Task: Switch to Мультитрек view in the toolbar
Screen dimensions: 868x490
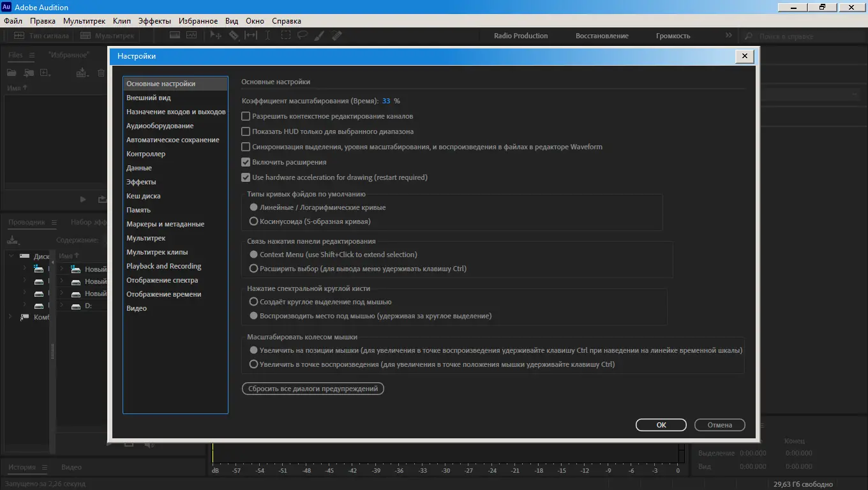Action: 107,36
